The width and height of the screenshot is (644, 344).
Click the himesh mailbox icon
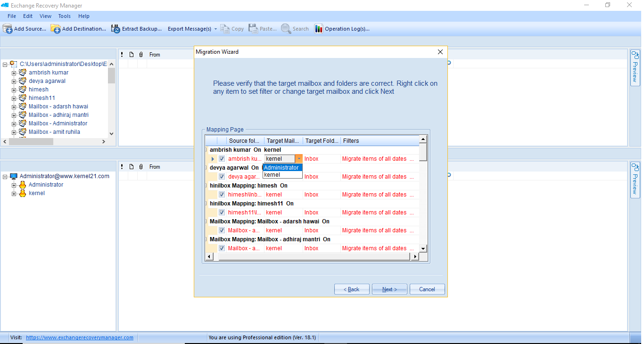click(23, 90)
